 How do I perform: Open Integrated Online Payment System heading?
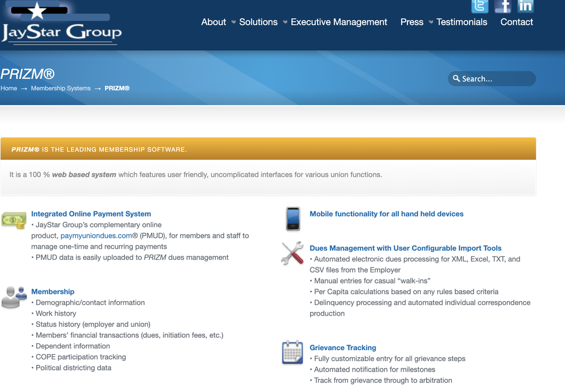tap(91, 214)
